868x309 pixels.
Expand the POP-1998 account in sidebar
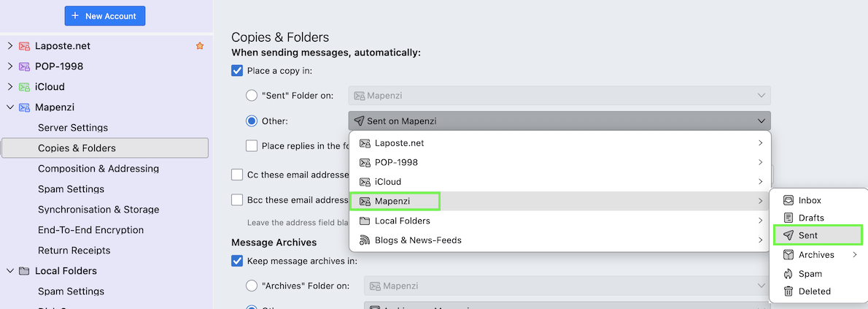point(10,66)
